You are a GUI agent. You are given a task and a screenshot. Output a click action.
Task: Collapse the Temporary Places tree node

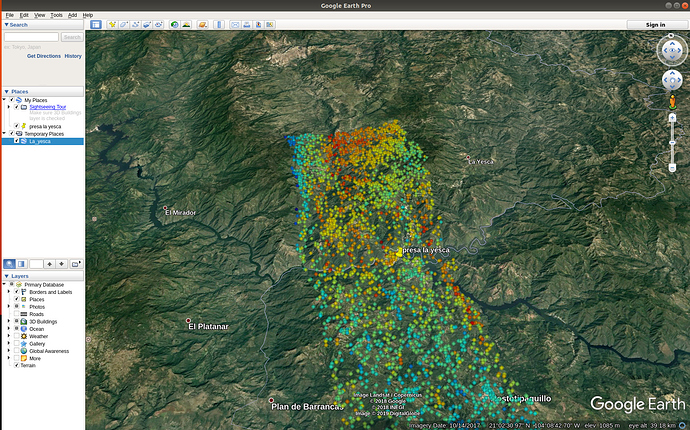click(x=5, y=133)
